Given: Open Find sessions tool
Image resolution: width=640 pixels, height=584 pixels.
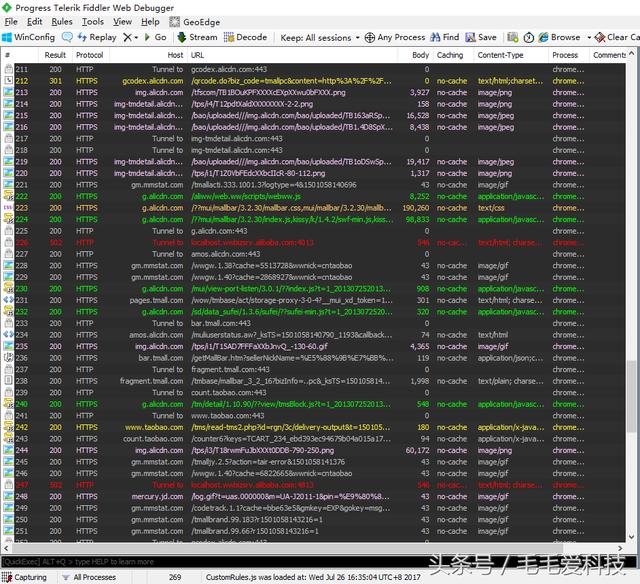Looking at the screenshot, I should (445, 37).
